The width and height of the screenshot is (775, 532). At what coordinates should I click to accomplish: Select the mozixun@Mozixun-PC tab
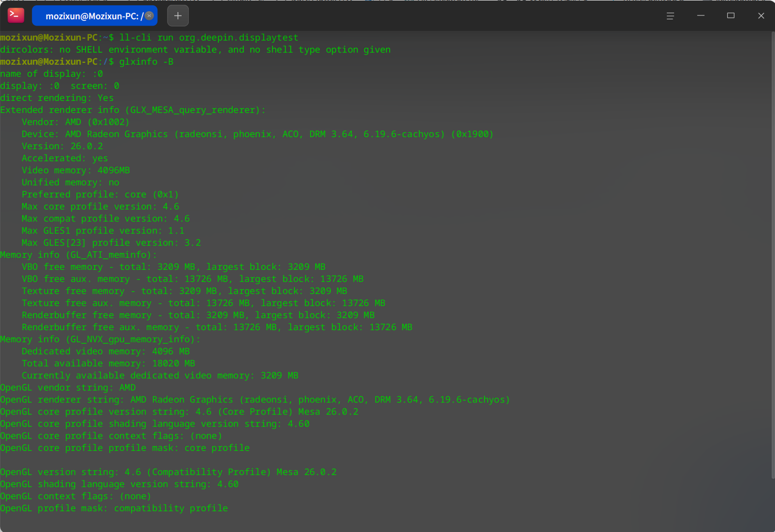(95, 16)
